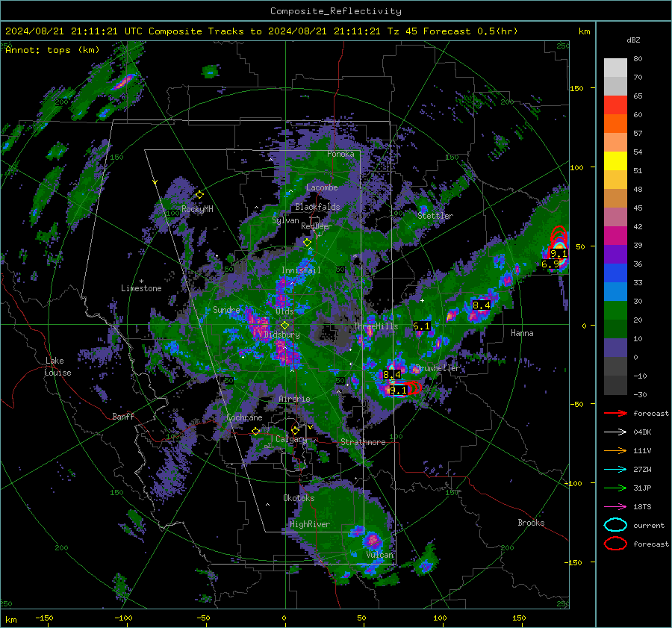Click the dBZ legend heading
The width and height of the screenshot is (672, 628).
633,40
